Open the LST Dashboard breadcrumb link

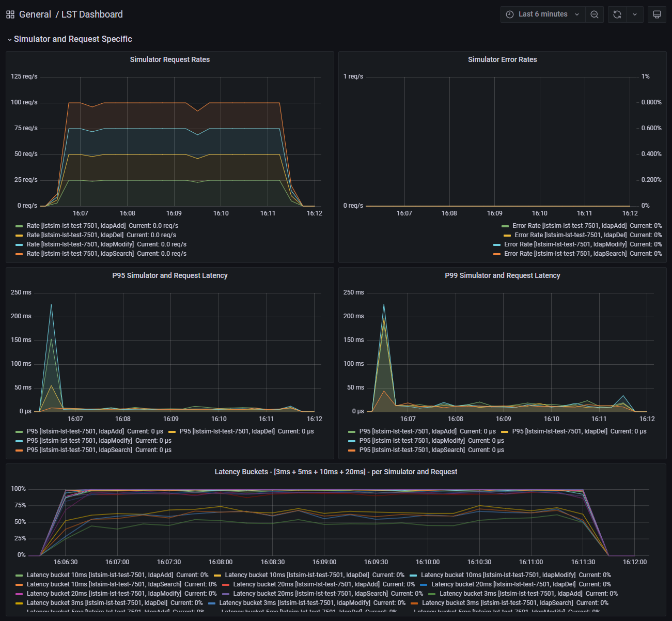coord(92,14)
